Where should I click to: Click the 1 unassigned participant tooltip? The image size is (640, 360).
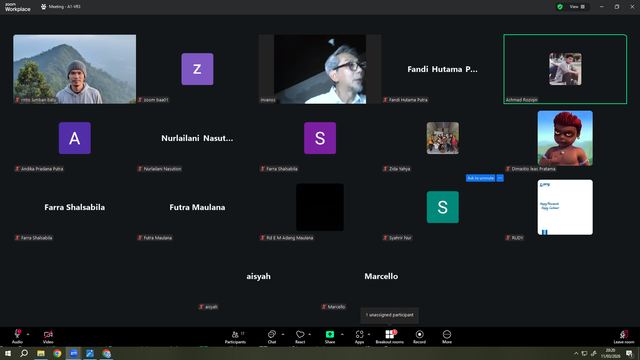click(389, 315)
